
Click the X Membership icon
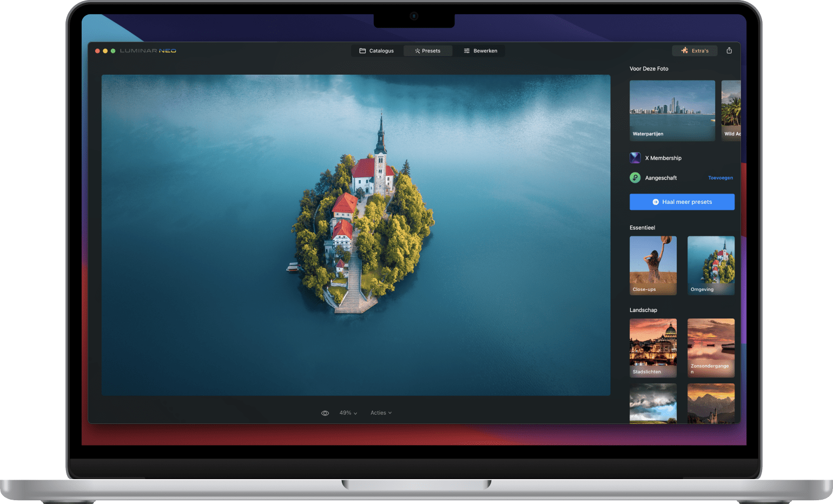(x=635, y=158)
